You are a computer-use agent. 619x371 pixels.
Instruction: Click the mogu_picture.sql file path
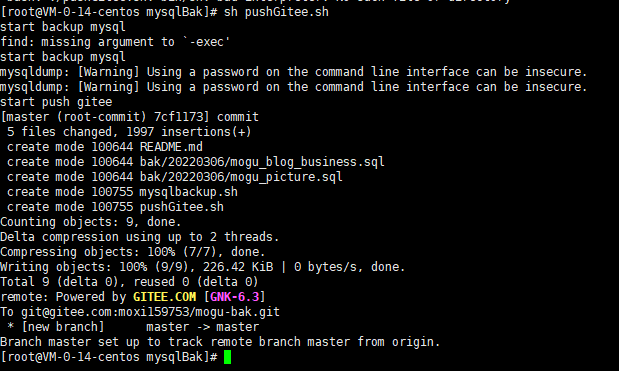(x=241, y=177)
